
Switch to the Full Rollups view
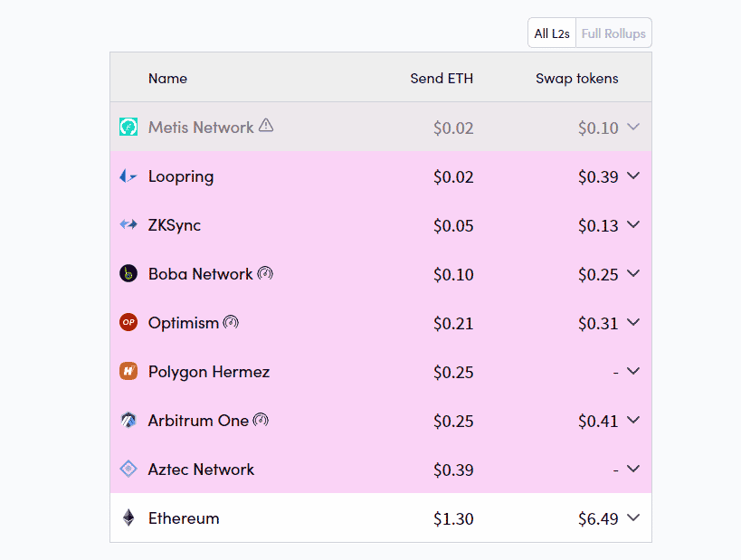click(x=613, y=33)
